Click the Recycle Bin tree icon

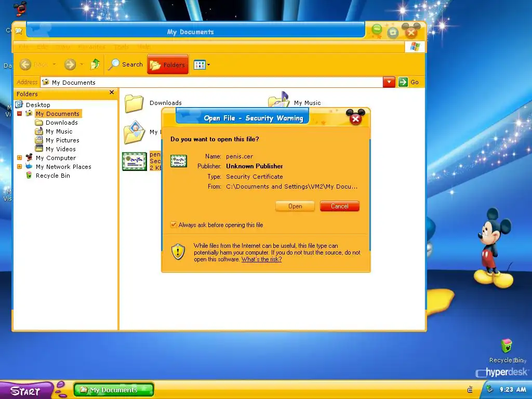coord(29,176)
